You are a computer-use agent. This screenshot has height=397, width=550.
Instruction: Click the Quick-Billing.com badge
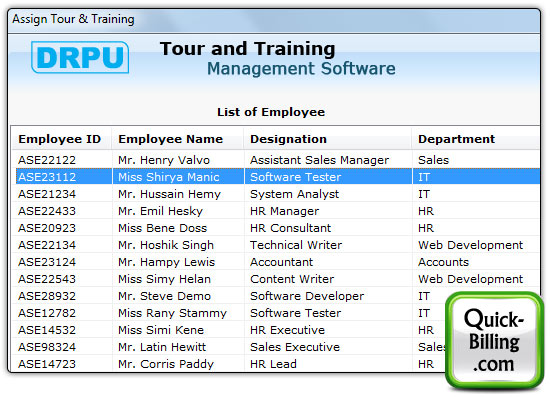[494, 341]
